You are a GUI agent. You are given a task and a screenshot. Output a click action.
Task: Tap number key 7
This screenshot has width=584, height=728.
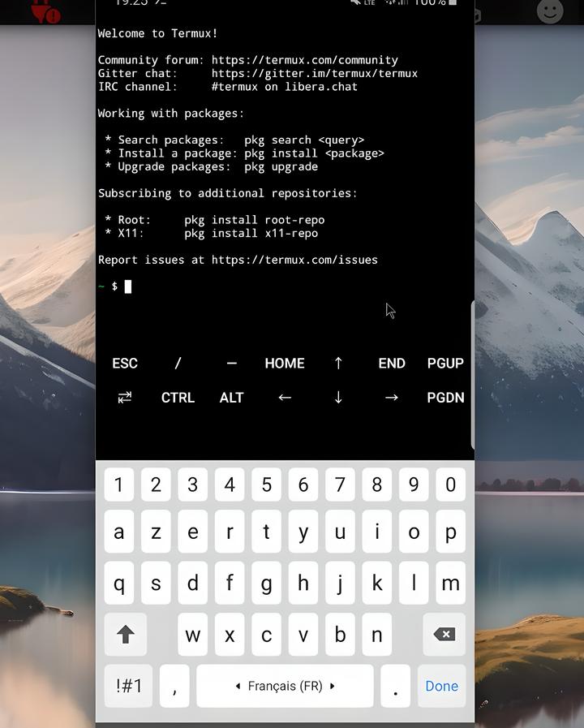(340, 485)
